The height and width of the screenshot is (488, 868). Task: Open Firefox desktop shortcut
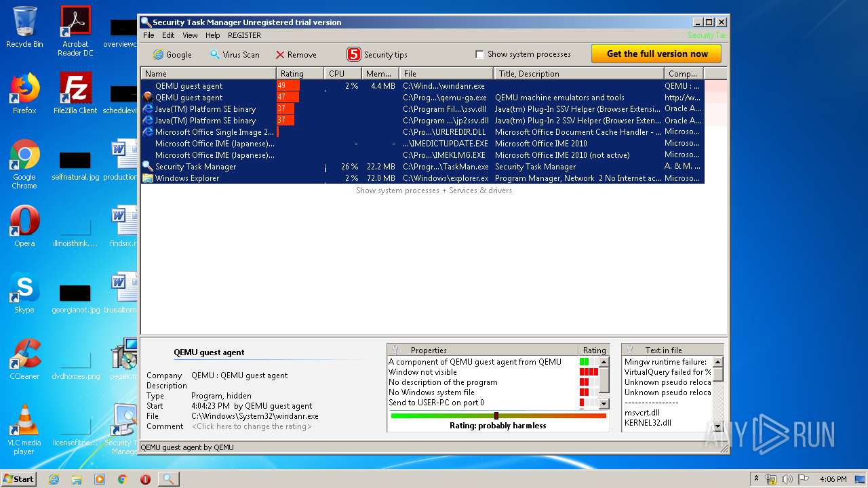pos(24,94)
